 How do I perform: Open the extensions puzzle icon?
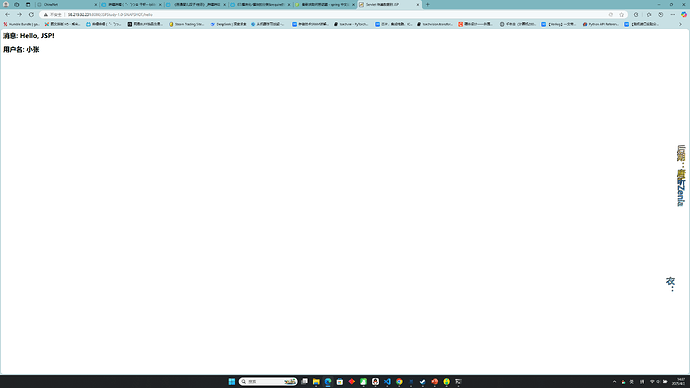[649, 15]
